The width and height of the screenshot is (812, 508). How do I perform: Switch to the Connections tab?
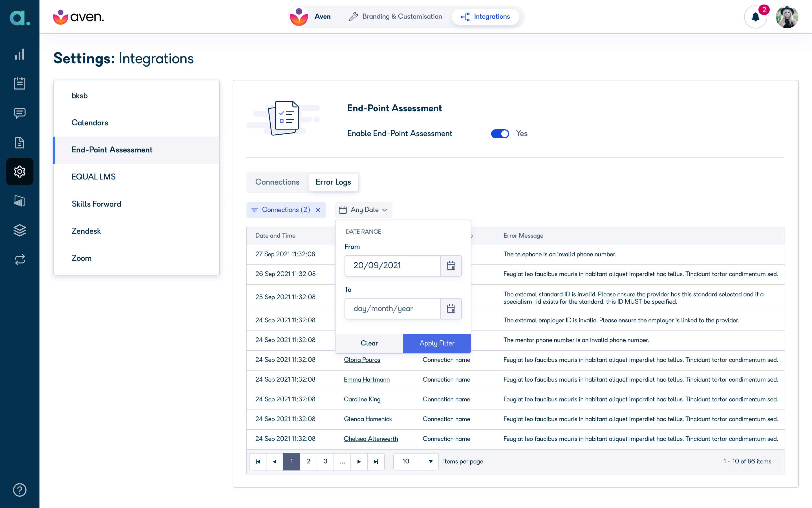click(277, 182)
